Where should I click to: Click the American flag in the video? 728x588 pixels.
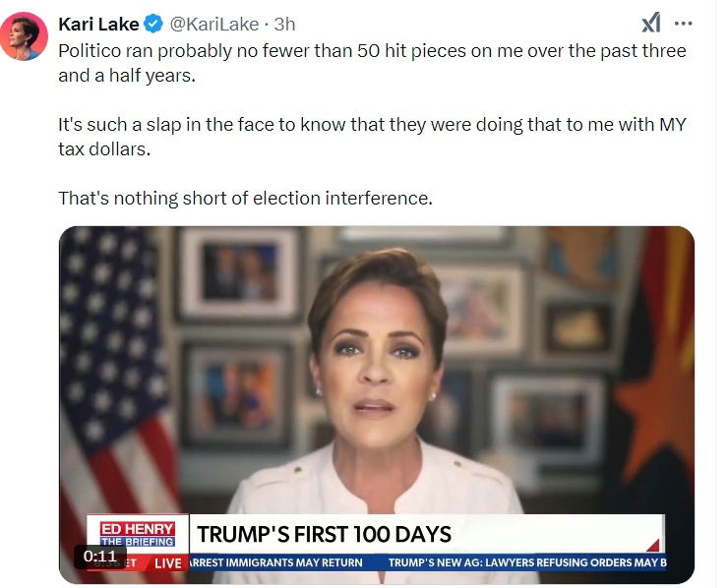pos(108,374)
